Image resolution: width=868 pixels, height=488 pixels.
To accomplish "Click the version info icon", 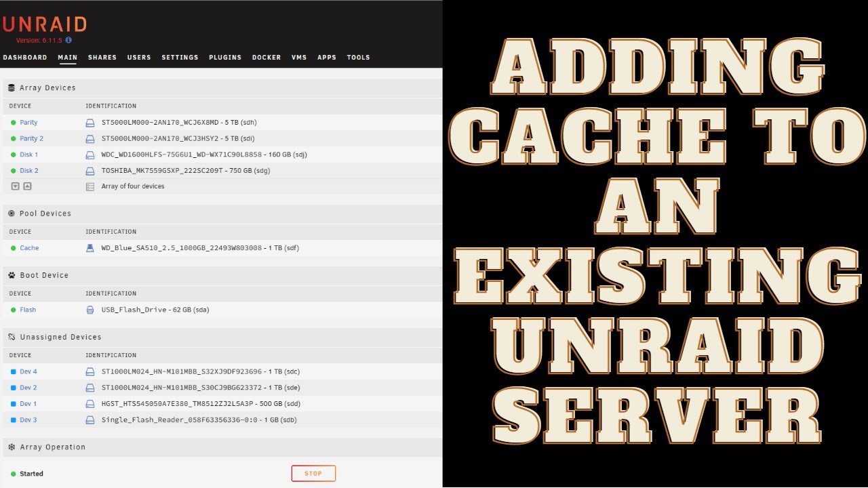I will [68, 41].
